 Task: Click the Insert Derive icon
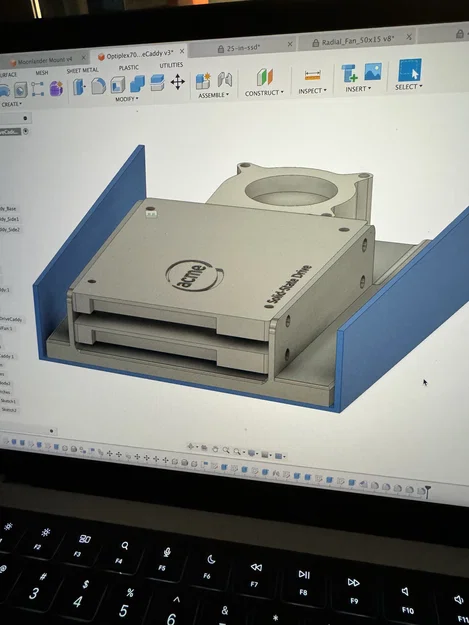349,74
